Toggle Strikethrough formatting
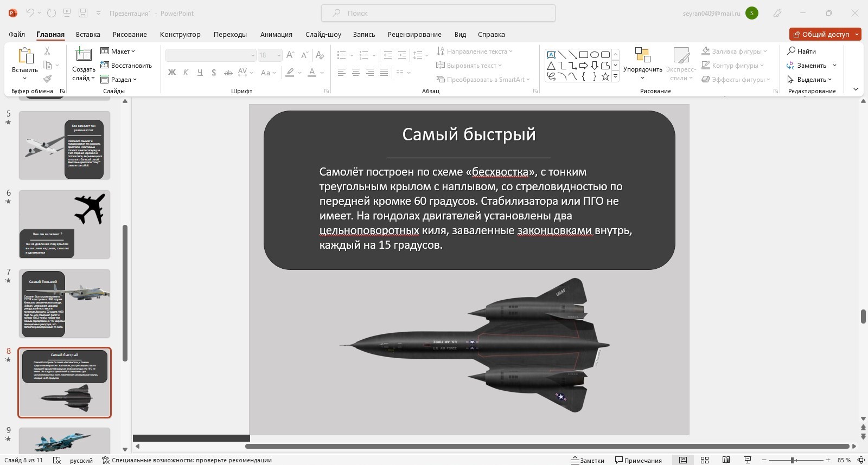868x465 pixels. [x=228, y=72]
